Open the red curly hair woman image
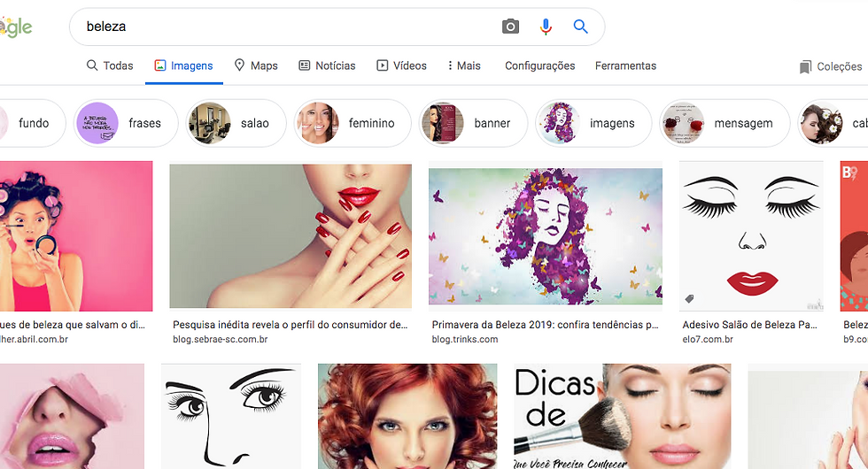This screenshot has width=868, height=469. (x=407, y=416)
